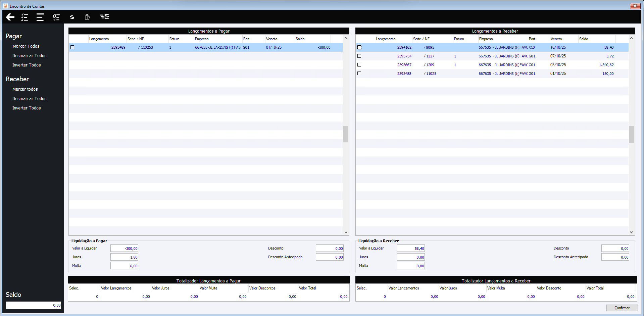644x316 pixels.
Task: Sort Lançamentos a Receber by Empresa column
Action: 503,39
